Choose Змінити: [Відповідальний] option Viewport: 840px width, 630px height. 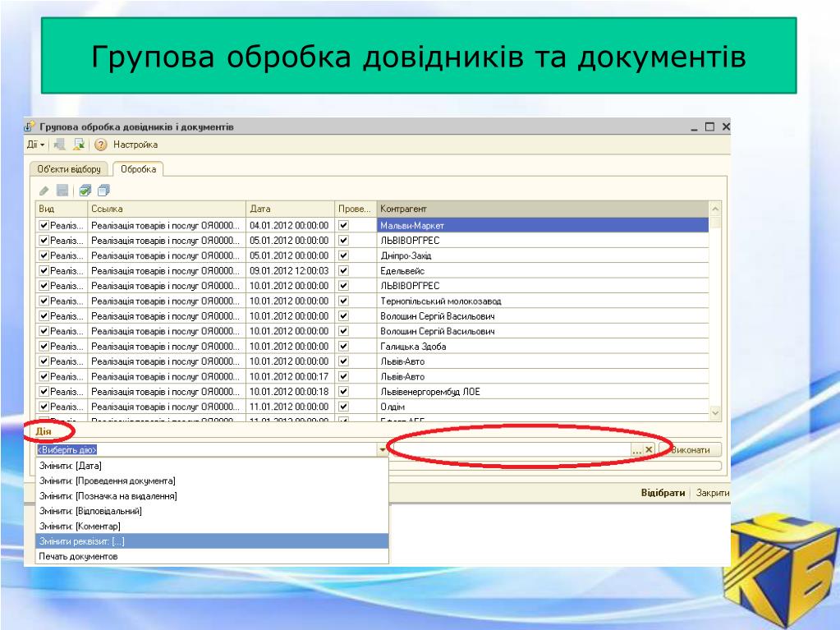[x=212, y=511]
